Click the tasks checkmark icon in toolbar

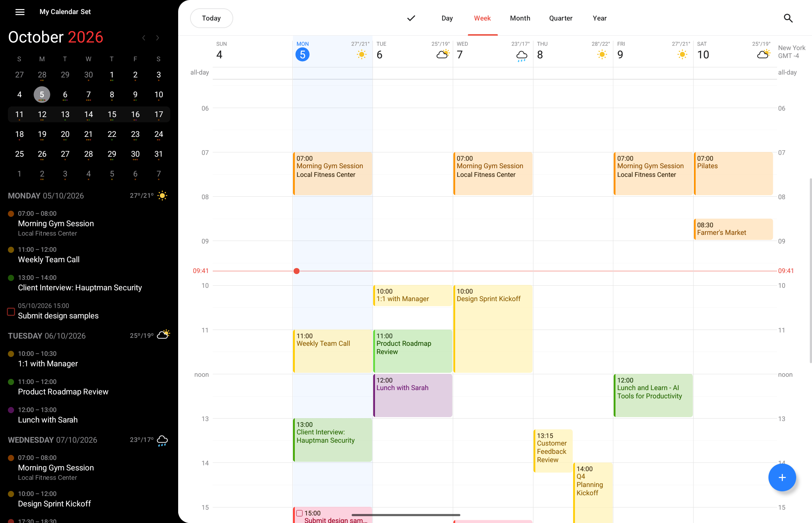pyautogui.click(x=411, y=18)
